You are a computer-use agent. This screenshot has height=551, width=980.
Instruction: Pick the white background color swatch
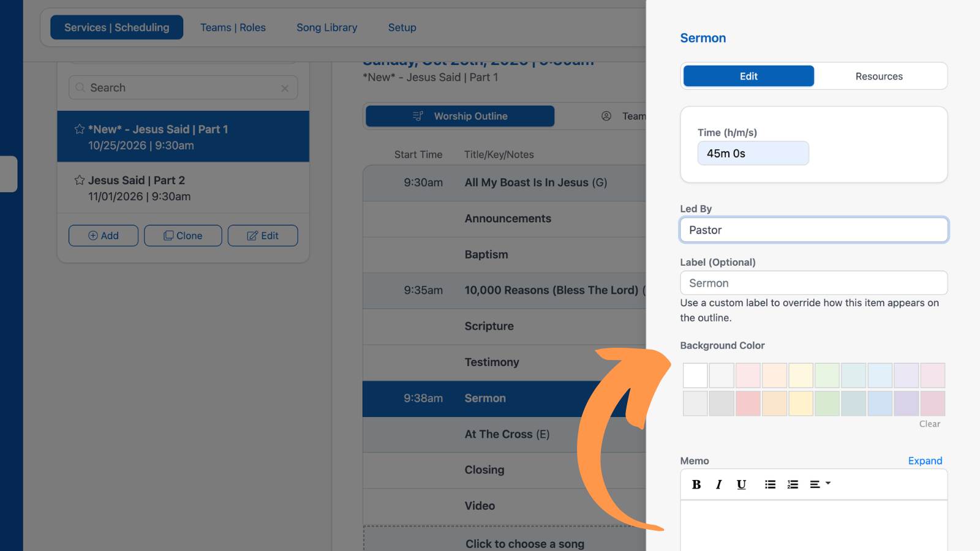[695, 375]
